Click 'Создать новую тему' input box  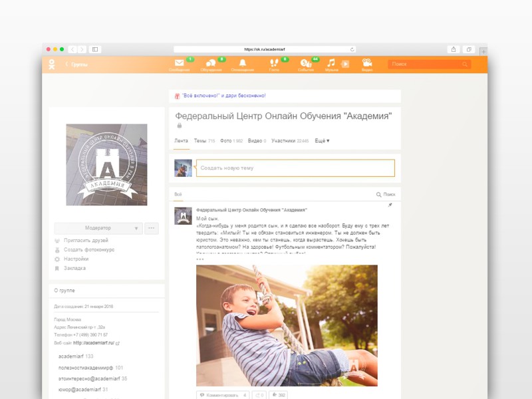coord(295,168)
